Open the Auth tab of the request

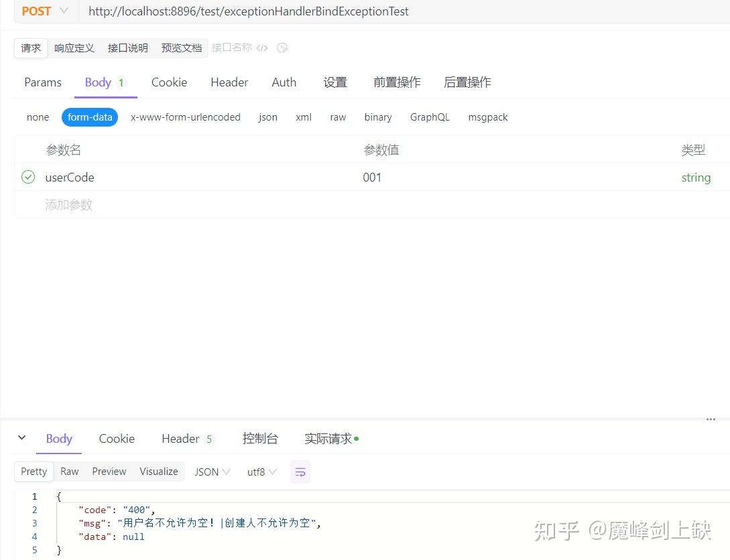[284, 82]
